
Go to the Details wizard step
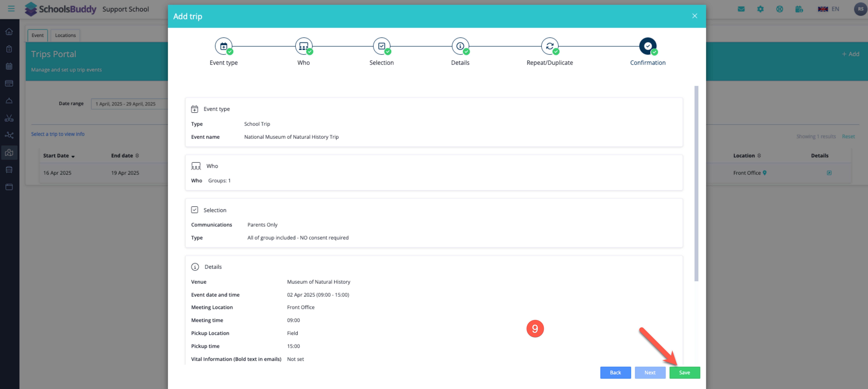(x=460, y=51)
